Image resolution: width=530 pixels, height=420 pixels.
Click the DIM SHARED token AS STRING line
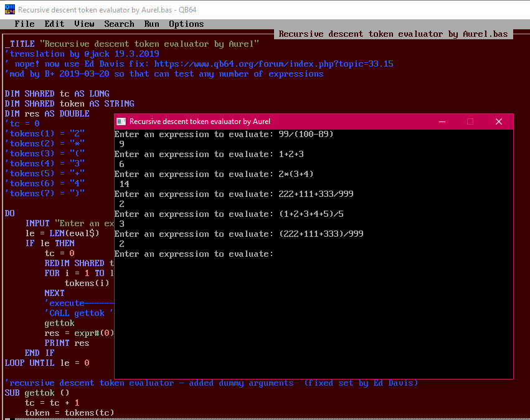(69, 104)
